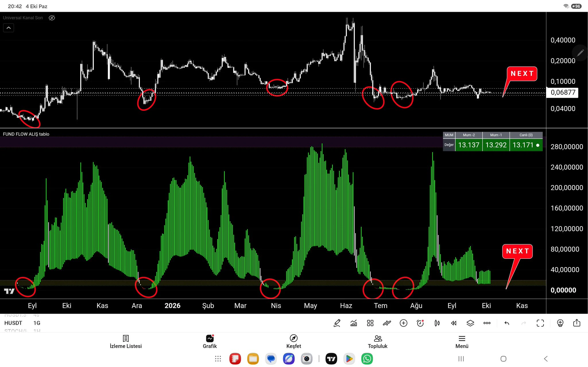Open the ideas lightbulb icon
The width and height of the screenshot is (588, 367).
click(560, 323)
